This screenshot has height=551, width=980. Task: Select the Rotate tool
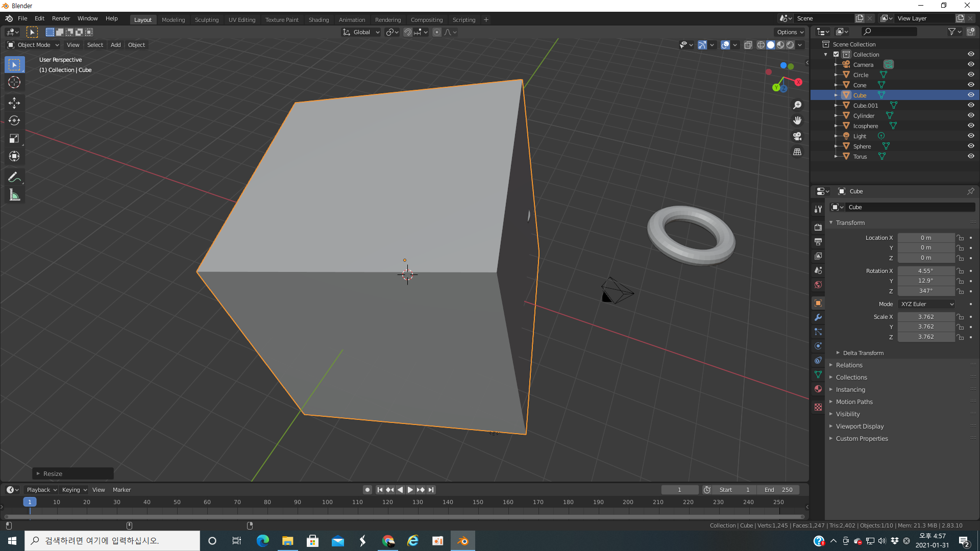point(14,120)
